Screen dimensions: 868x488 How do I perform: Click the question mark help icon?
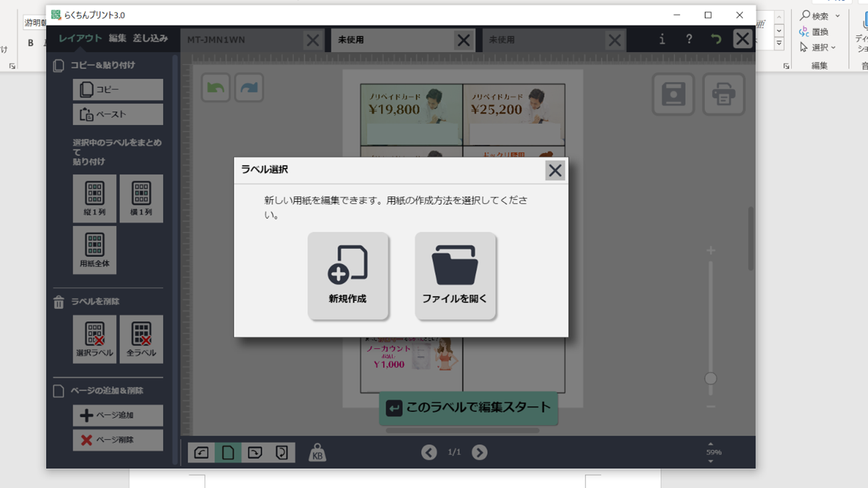pyautogui.click(x=689, y=39)
